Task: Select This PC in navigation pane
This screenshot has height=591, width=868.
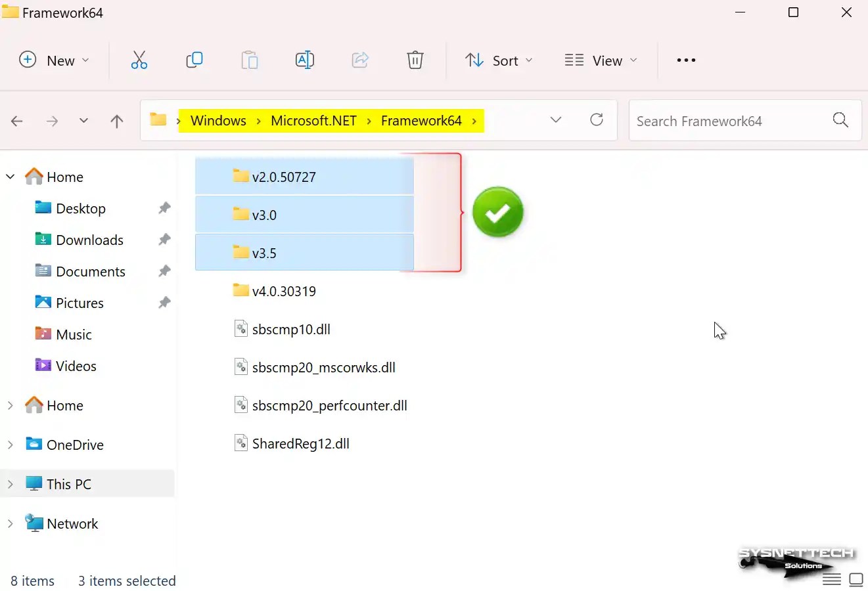Action: (x=69, y=484)
